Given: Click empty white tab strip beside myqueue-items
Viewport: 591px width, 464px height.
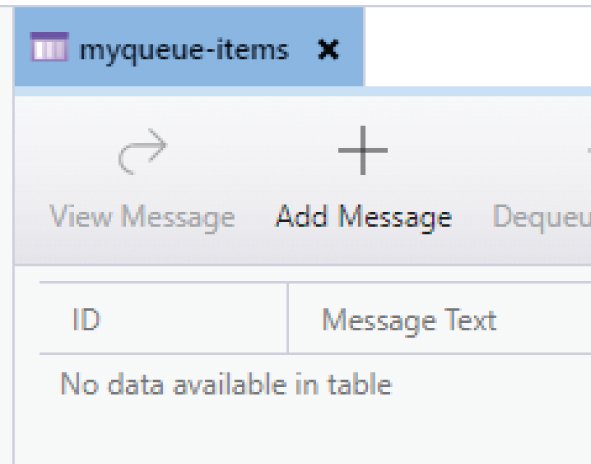Looking at the screenshot, I should click(477, 47).
